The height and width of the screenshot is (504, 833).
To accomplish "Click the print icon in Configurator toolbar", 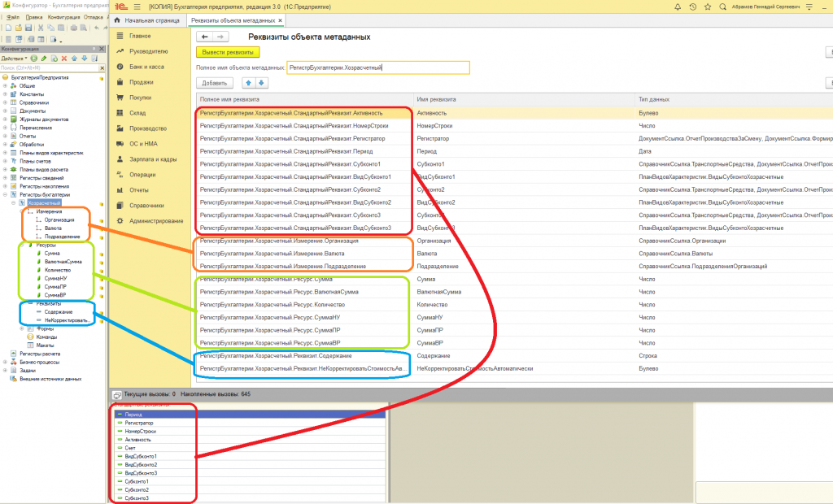I will pyautogui.click(x=74, y=28).
